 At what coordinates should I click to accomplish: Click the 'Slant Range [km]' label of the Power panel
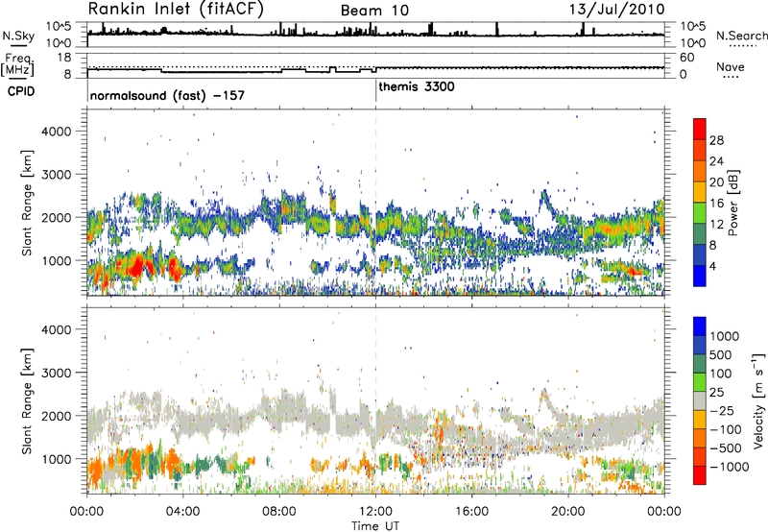pos(28,203)
